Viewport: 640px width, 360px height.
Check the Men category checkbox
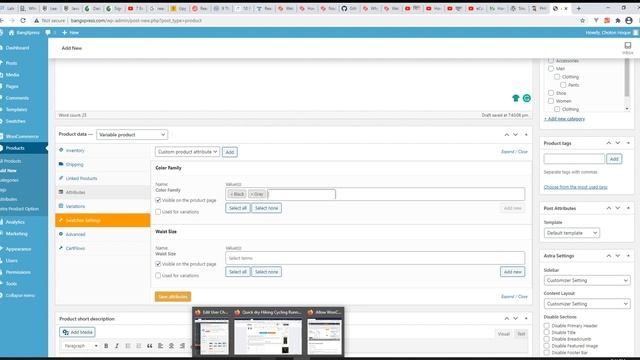coord(551,69)
